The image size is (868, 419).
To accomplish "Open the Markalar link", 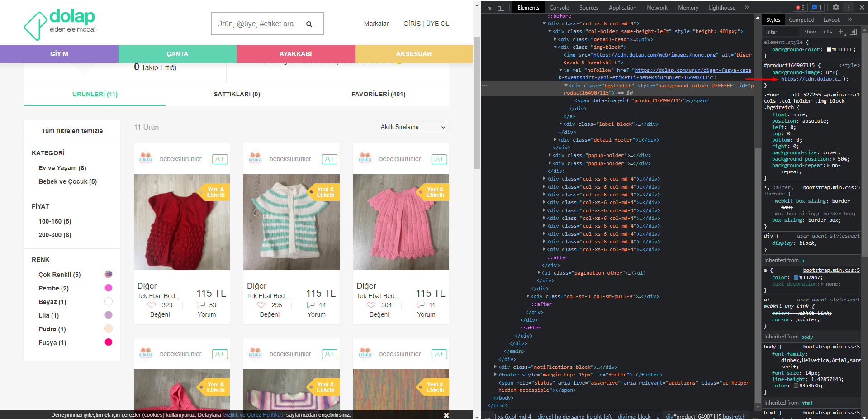I will pos(376,24).
